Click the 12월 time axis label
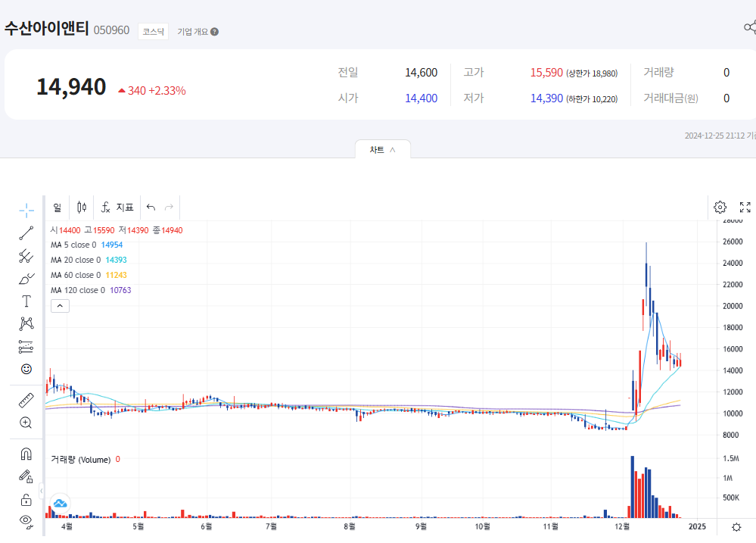This screenshot has height=543, width=756. [622, 526]
